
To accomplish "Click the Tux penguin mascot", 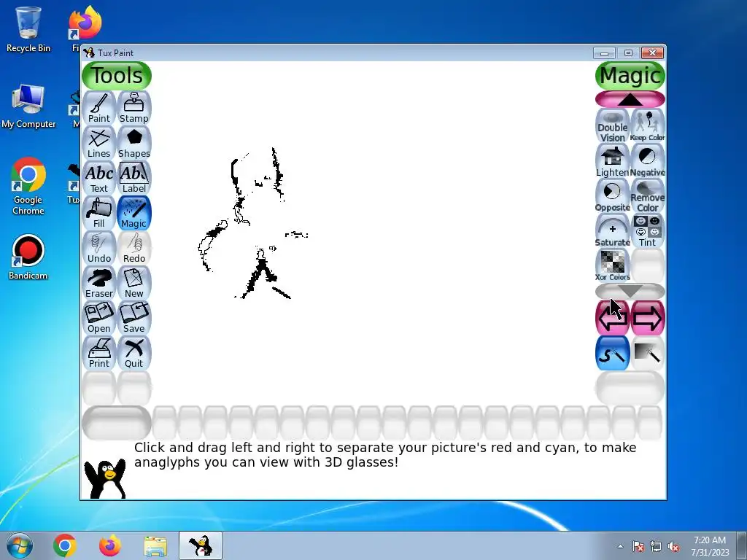I will point(105,478).
